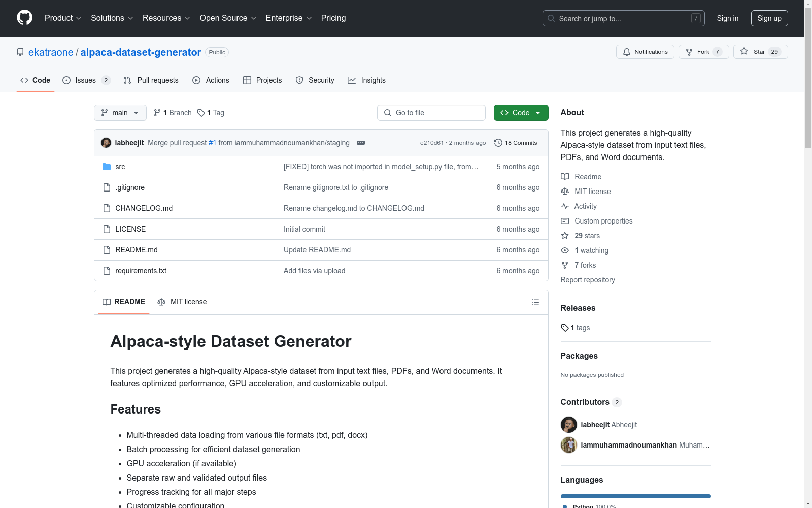The height and width of the screenshot is (508, 812).
Task: Open the 'Initial commit' message link
Action: pos(304,229)
